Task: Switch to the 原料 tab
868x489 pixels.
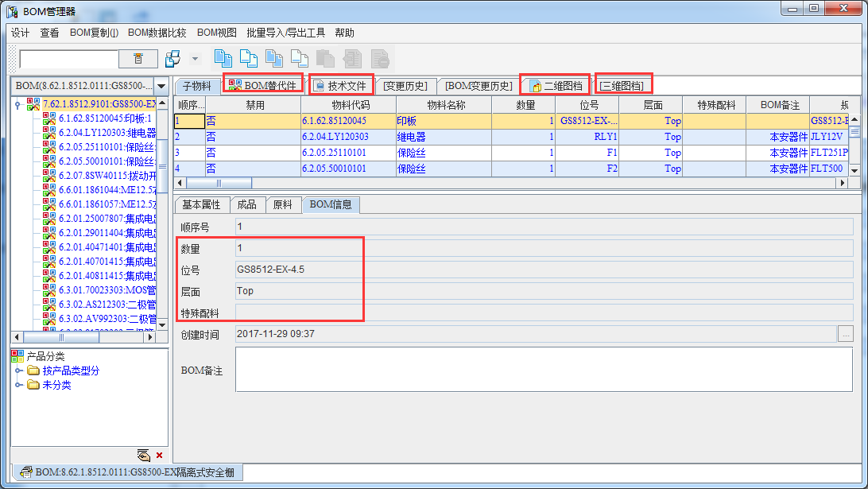Action: pyautogui.click(x=283, y=205)
